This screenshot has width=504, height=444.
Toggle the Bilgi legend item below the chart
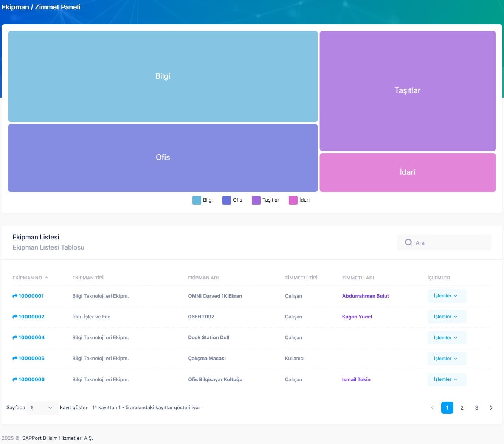pos(203,200)
